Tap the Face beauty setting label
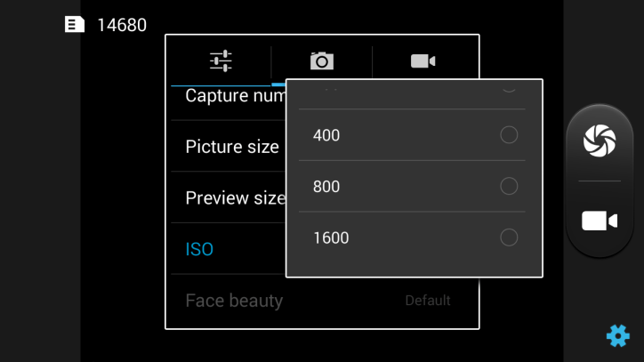The image size is (644, 362). [x=234, y=301]
